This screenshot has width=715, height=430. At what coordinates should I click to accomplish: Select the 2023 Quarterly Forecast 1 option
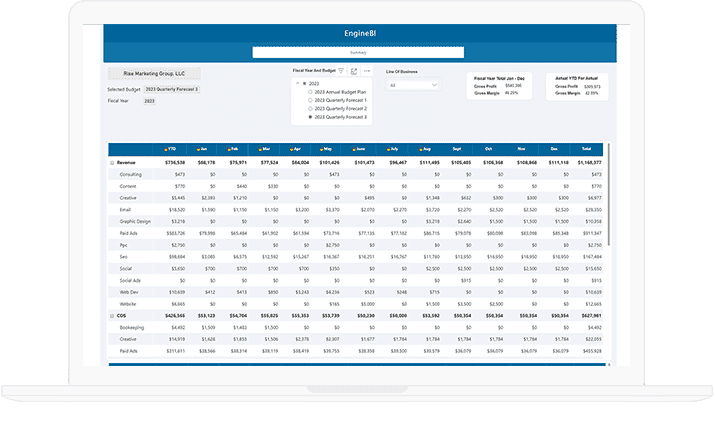click(310, 100)
